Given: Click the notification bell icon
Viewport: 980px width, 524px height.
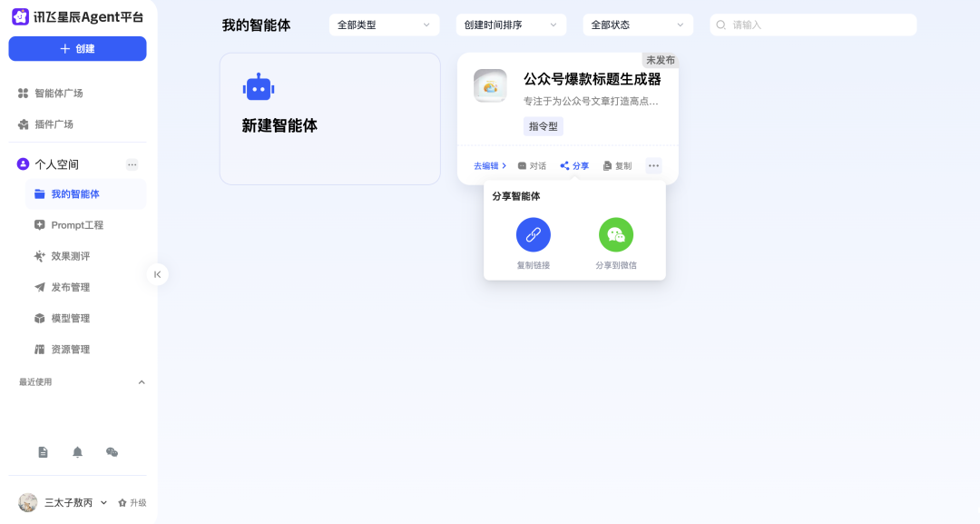Looking at the screenshot, I should [77, 451].
